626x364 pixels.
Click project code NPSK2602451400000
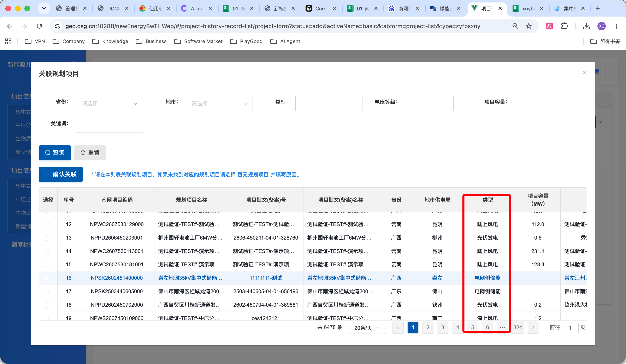pyautogui.click(x=117, y=278)
